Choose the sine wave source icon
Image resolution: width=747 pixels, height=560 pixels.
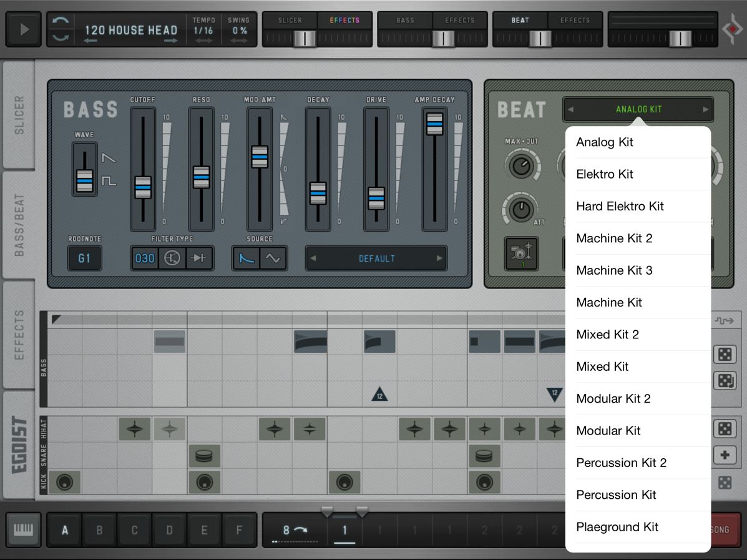click(273, 258)
